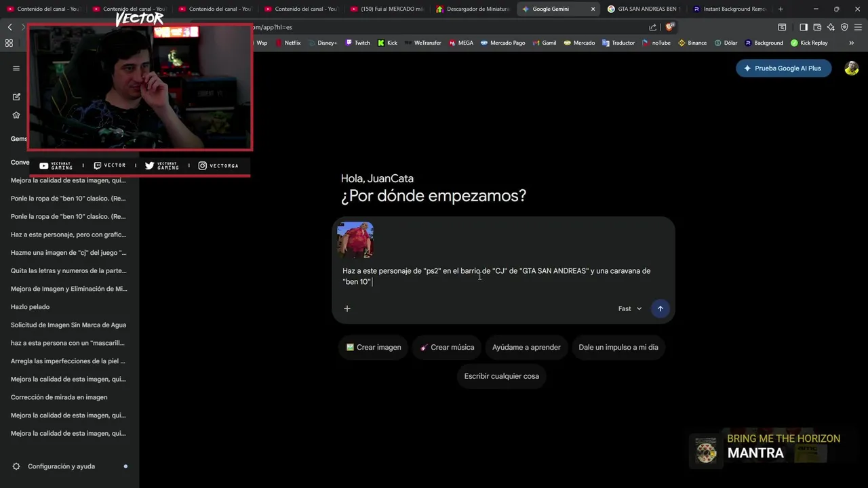Open the Brave Wallet icon
The image size is (868, 488).
[817, 27]
